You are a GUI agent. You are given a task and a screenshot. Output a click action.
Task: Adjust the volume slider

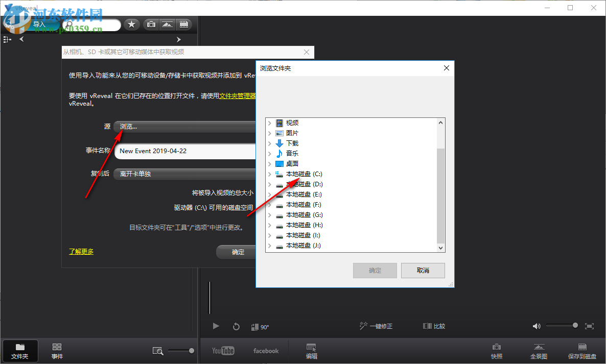[x=562, y=326]
